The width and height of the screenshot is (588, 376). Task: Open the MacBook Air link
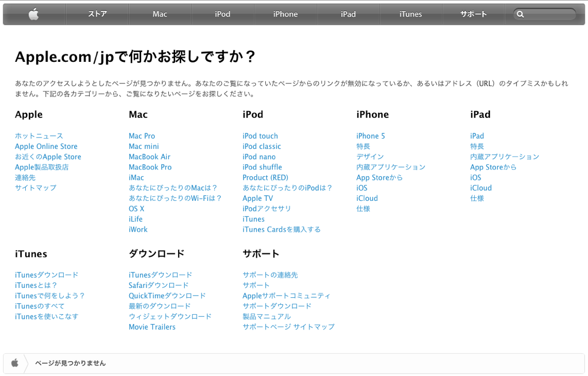click(150, 157)
